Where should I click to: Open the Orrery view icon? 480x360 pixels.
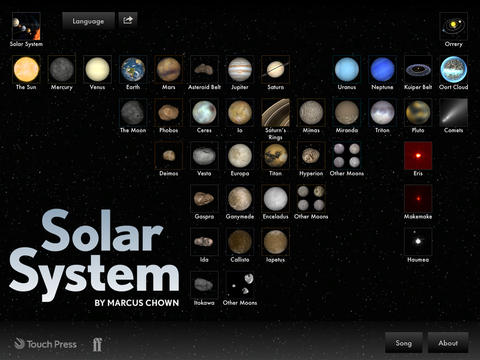coord(453,26)
